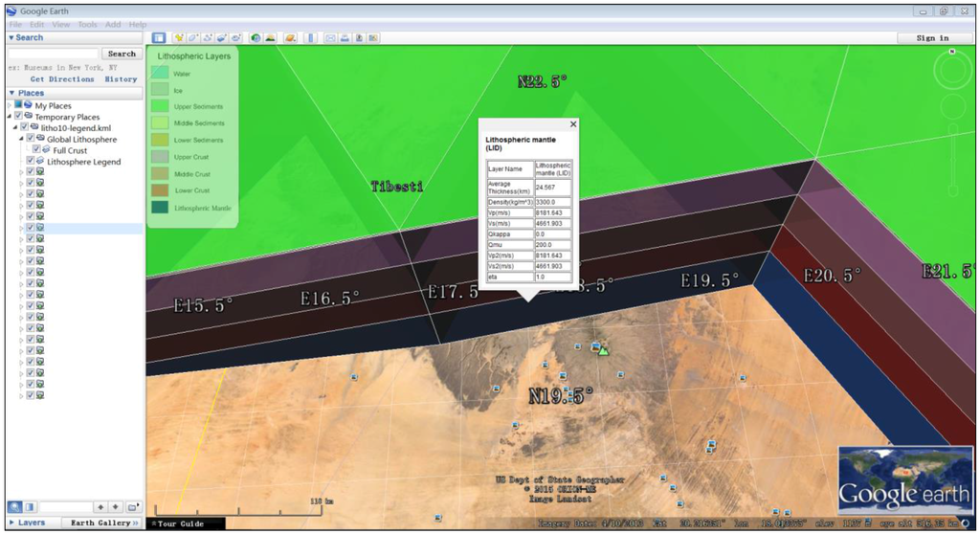Toggle the Lithosphere Legend checkbox
The height and width of the screenshot is (534, 980).
coord(31,162)
